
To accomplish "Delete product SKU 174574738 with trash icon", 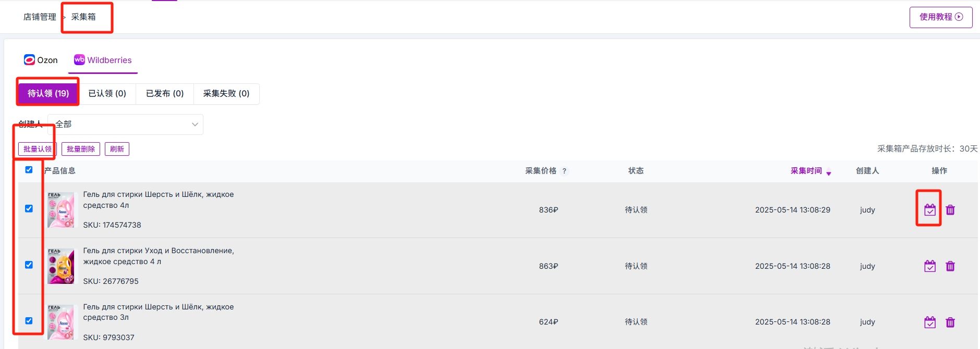I will 950,210.
